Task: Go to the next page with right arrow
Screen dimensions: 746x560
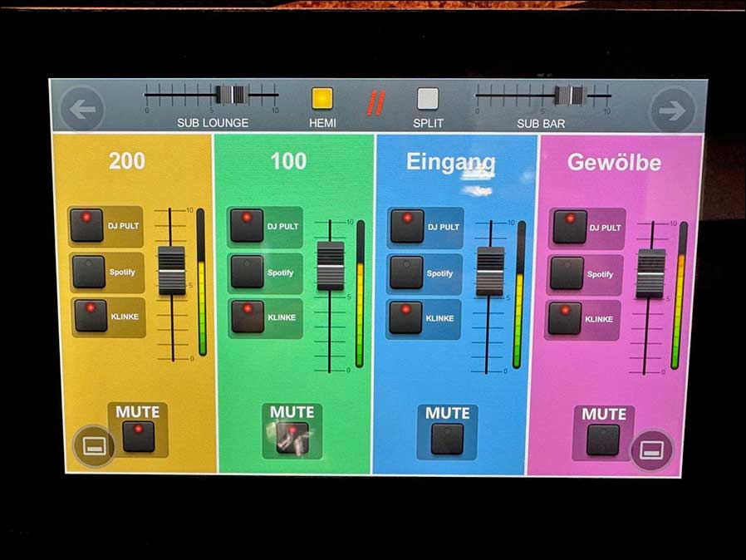Action: (671, 110)
